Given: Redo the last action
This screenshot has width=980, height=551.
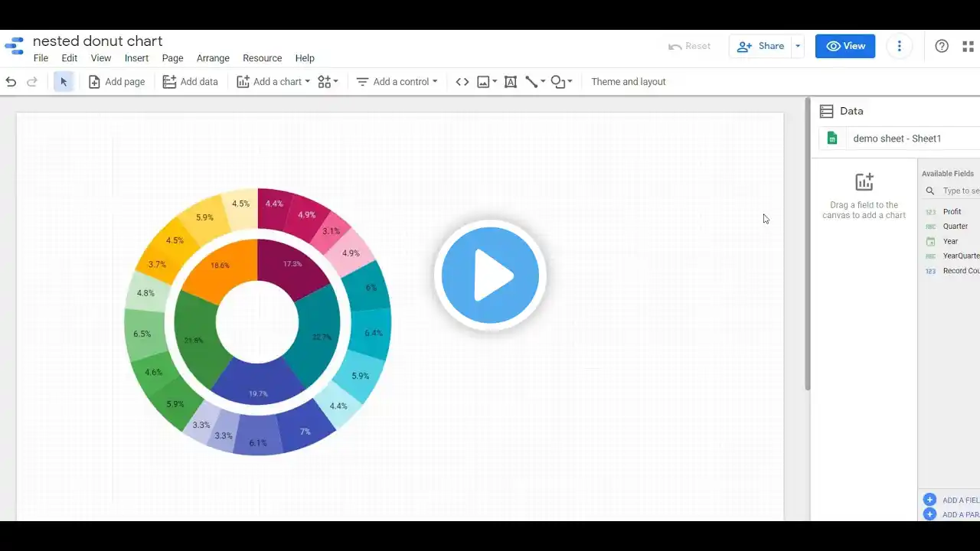Looking at the screenshot, I should click(32, 82).
